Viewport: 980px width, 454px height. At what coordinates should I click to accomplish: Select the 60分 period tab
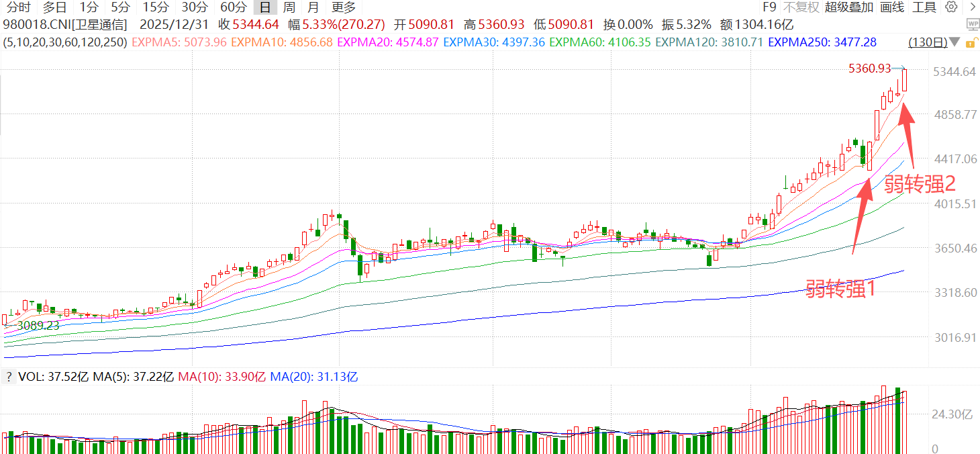234,7
